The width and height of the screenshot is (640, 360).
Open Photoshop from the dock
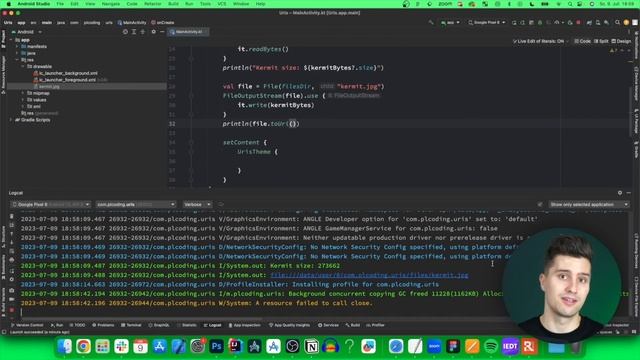(x=216, y=347)
